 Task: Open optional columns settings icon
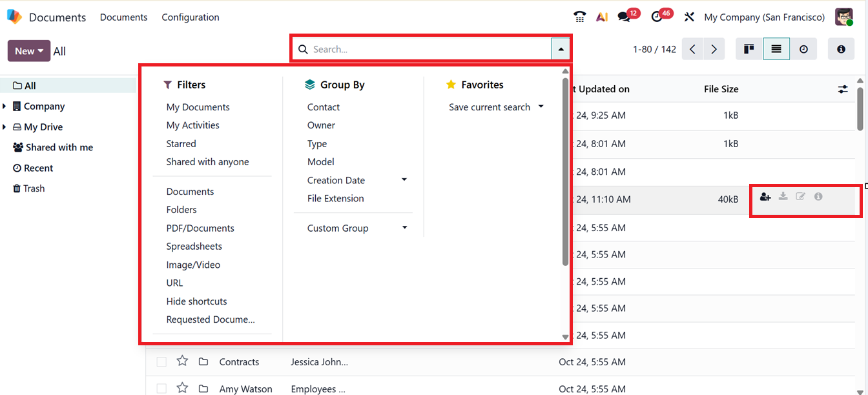click(x=843, y=90)
